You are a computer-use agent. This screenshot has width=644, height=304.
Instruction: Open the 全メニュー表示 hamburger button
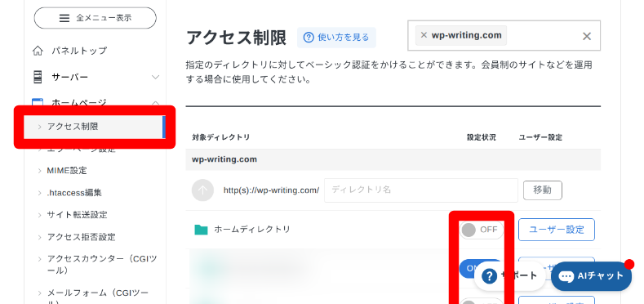(95, 18)
